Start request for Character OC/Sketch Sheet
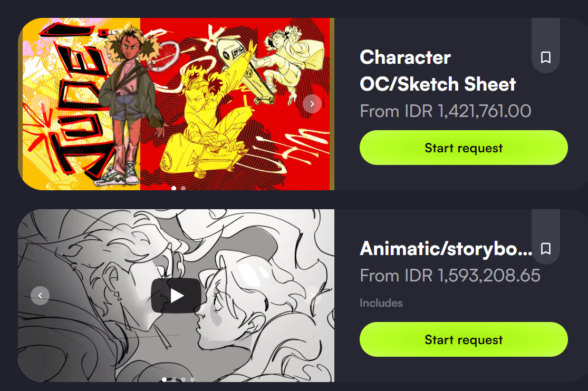Viewport: 588px width, 391px height. (x=464, y=148)
